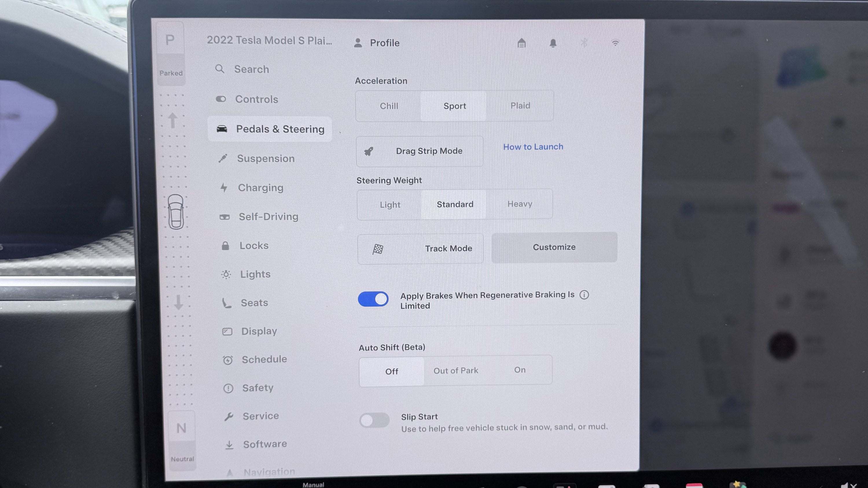868x488 pixels.
Task: Select Pedals & Steering in the sidebar
Action: [x=270, y=129]
